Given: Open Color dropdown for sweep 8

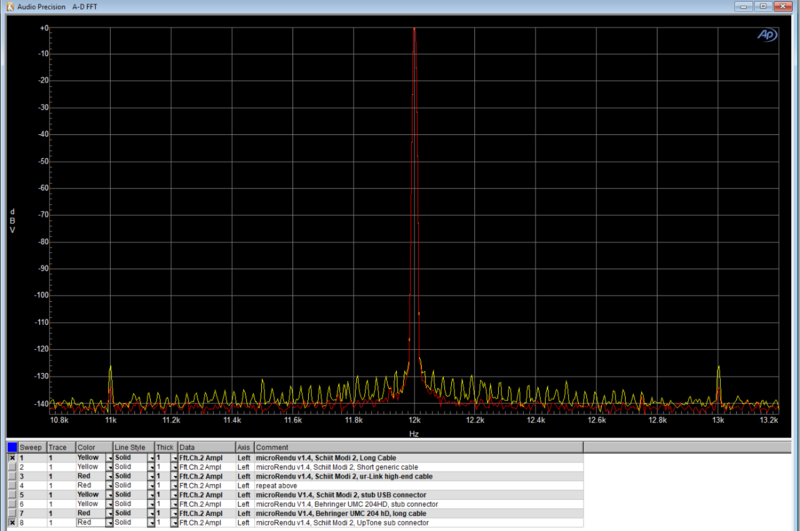Looking at the screenshot, I should point(109,522).
